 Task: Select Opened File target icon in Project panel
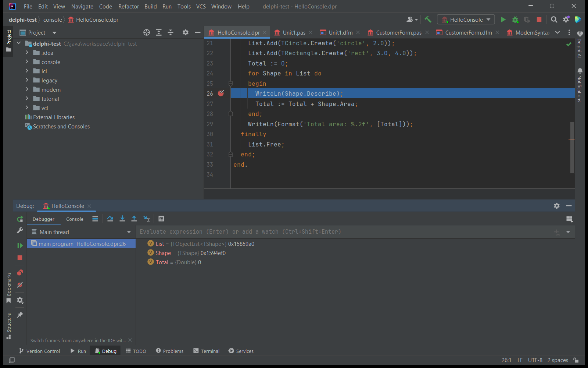pyautogui.click(x=147, y=32)
